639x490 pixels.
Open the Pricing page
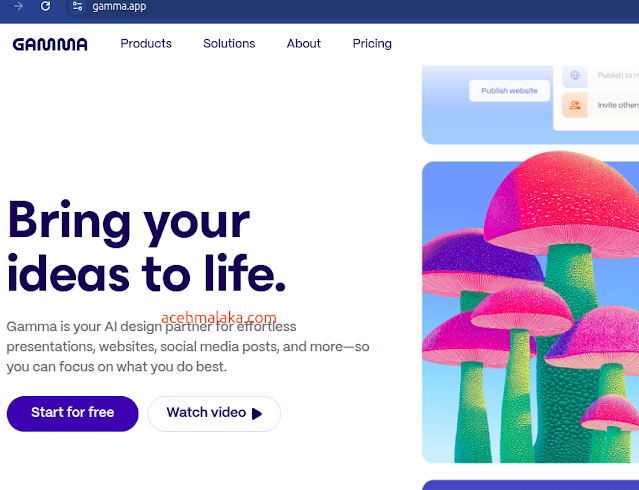pos(372,44)
